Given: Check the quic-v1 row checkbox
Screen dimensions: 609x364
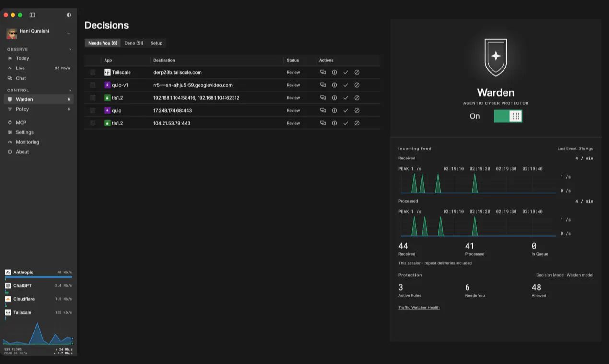Looking at the screenshot, I should click(x=93, y=85).
